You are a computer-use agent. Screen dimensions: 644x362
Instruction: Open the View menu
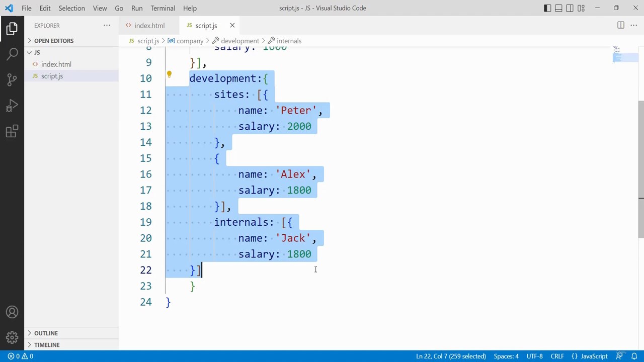click(100, 8)
